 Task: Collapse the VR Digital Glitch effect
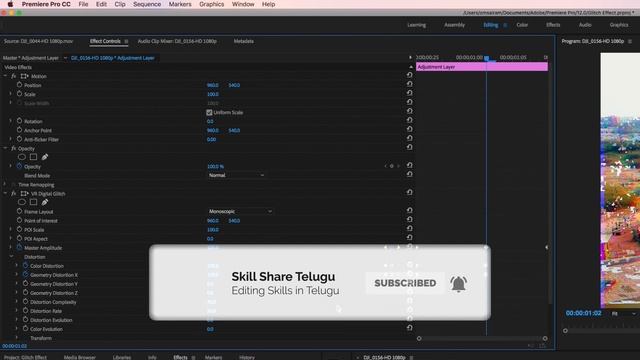pos(5,193)
